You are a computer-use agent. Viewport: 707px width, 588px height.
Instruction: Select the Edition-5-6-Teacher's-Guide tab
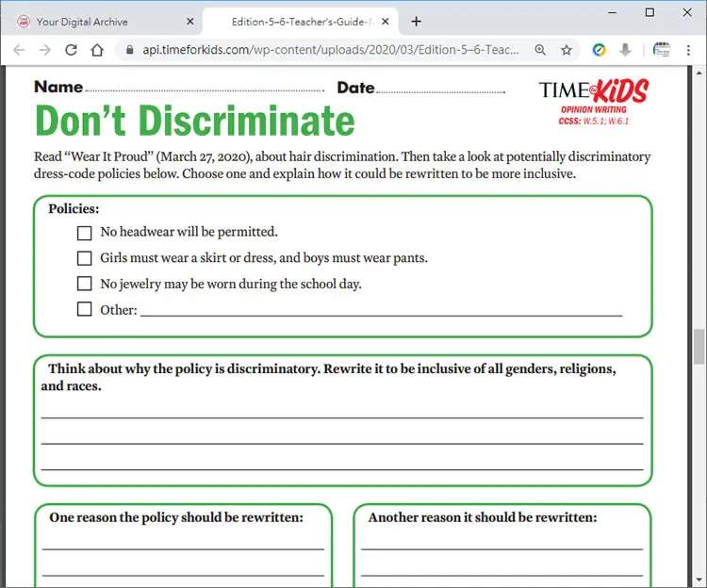point(302,22)
